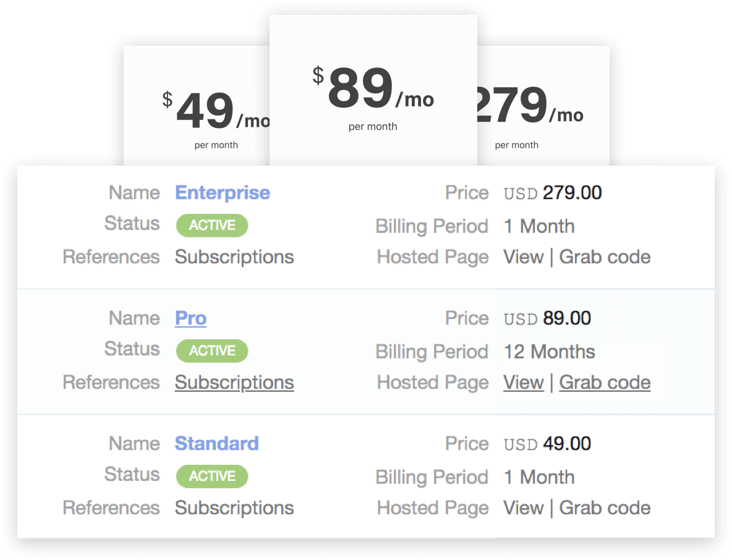Viewport: 732px width, 560px height.
Task: Grab code for the Enterprise hosted page
Action: click(605, 257)
